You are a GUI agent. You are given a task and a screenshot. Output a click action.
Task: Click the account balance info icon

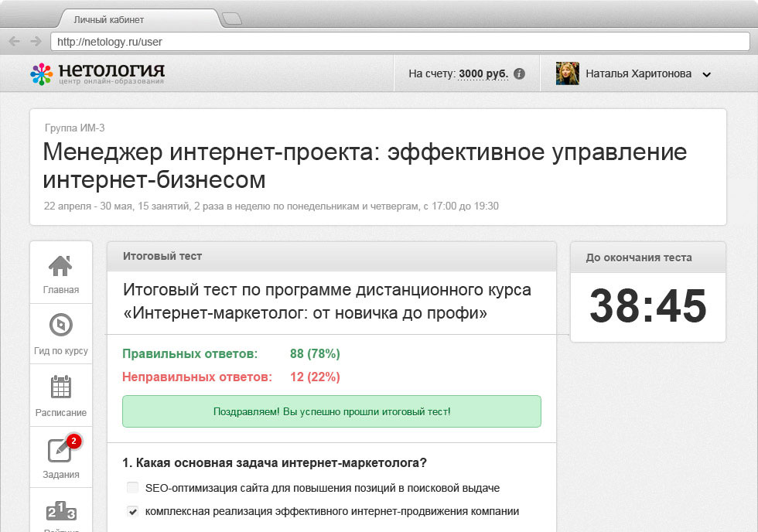click(x=519, y=74)
